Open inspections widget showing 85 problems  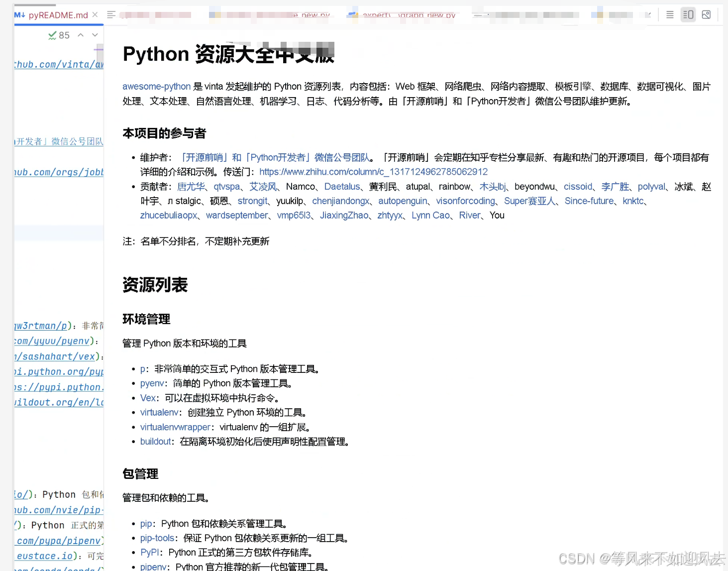coord(59,35)
